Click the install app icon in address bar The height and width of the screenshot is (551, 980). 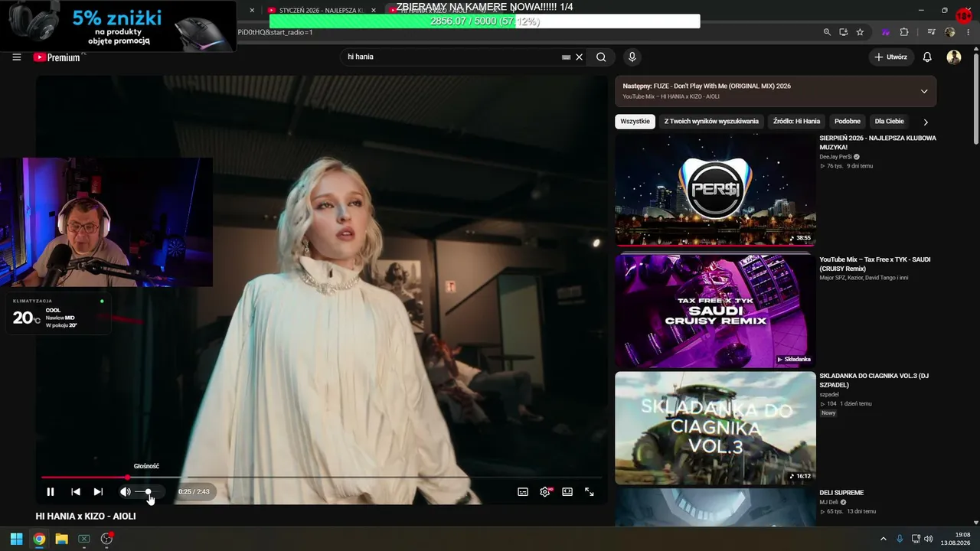click(843, 32)
